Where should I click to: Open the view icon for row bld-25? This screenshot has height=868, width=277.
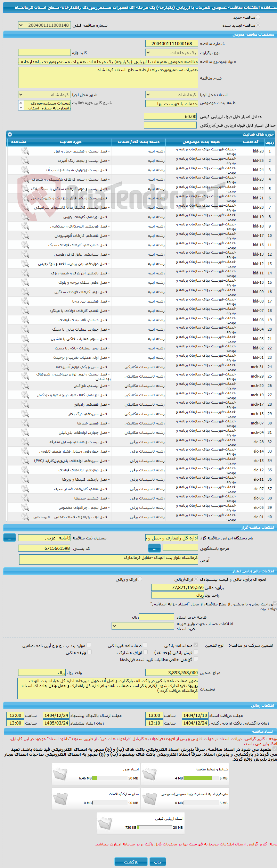(25, 160)
